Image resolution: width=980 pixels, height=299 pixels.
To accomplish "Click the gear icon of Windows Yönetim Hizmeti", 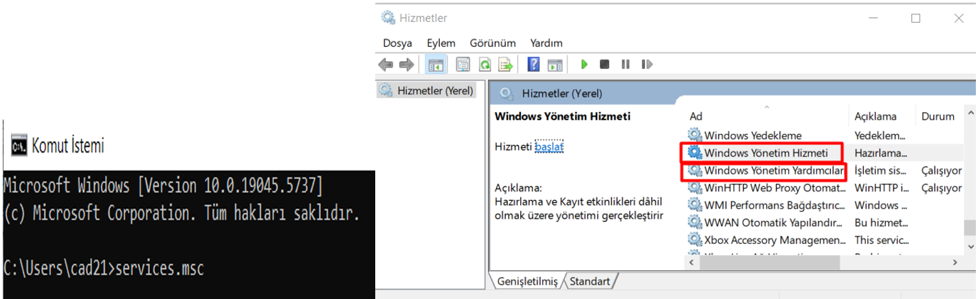I will click(695, 153).
